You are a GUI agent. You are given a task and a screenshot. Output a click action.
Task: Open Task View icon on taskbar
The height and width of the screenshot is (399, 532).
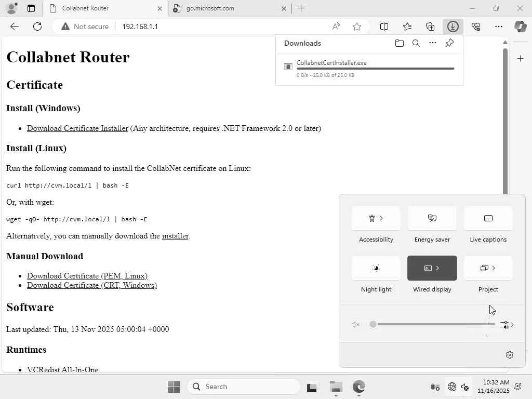312,387
